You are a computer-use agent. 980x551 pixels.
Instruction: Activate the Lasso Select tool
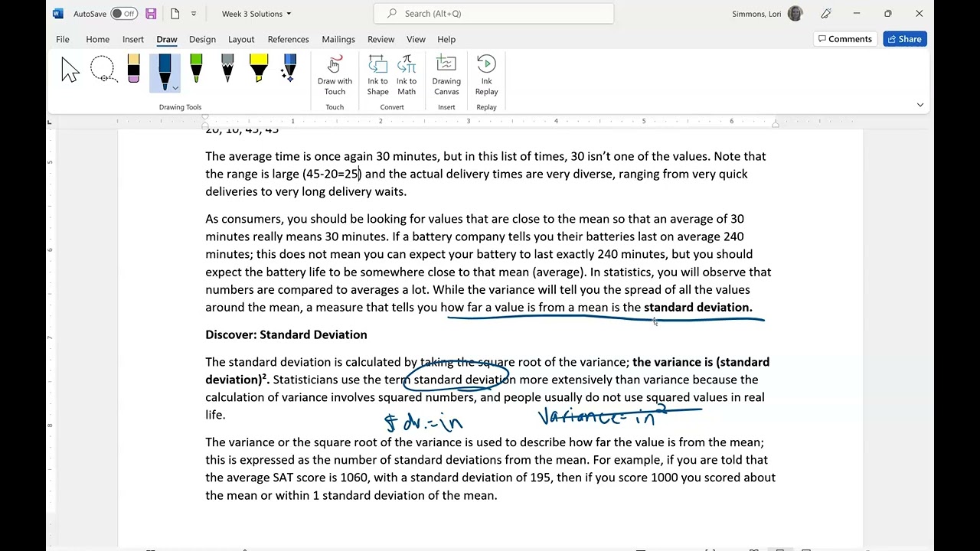tap(103, 70)
